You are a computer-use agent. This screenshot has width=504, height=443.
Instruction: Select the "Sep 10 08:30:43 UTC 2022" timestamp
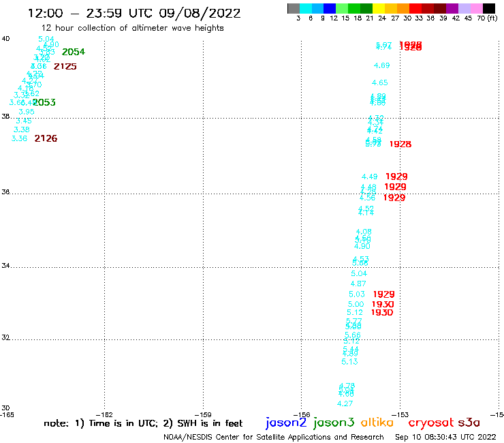coord(445,437)
